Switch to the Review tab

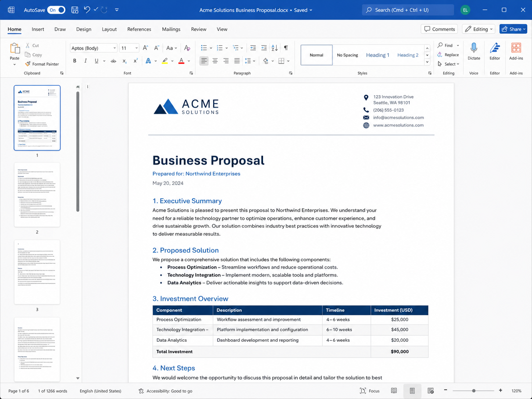click(x=199, y=29)
